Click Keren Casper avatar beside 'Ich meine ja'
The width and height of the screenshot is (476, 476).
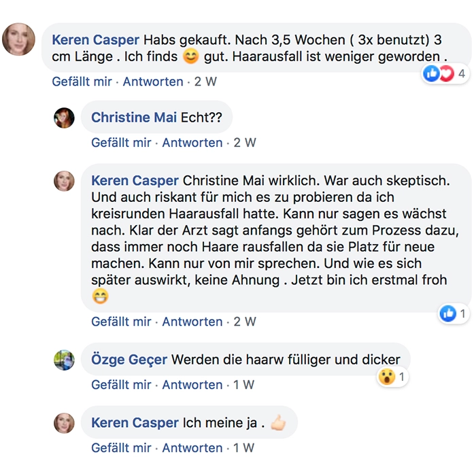64,423
